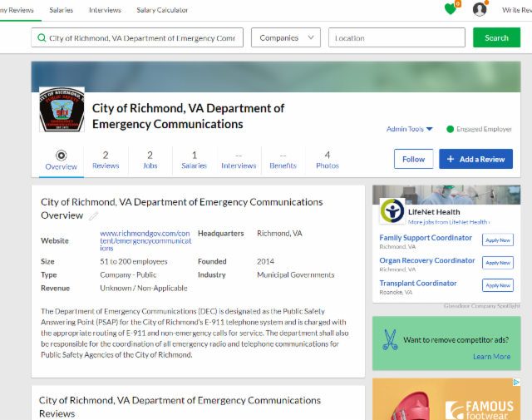This screenshot has height=420, width=532.
Task: Click the pencil edit icon beside Overview heading
Action: click(x=94, y=216)
